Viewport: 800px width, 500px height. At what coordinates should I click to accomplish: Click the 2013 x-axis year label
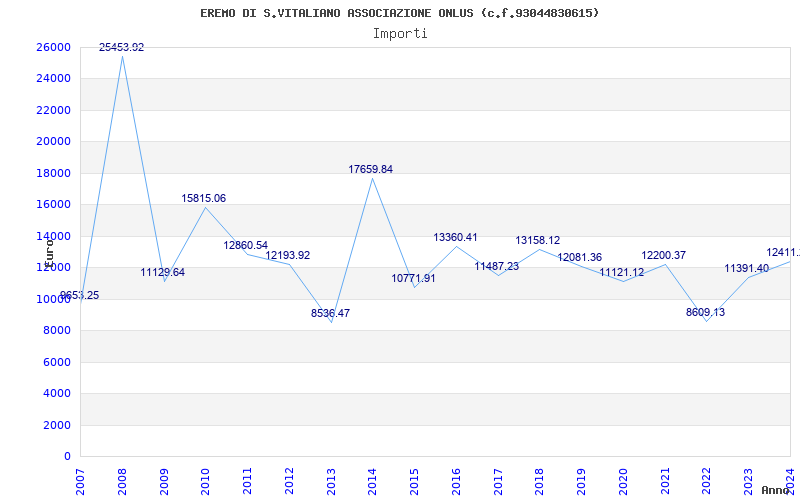pos(331,482)
